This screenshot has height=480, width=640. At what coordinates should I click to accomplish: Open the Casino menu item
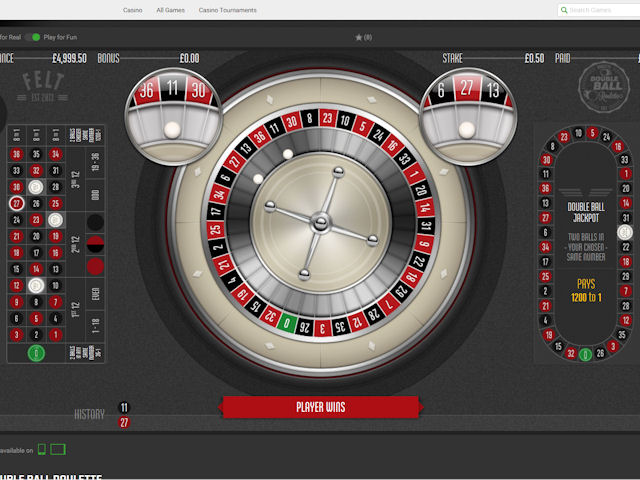pyautogui.click(x=133, y=10)
